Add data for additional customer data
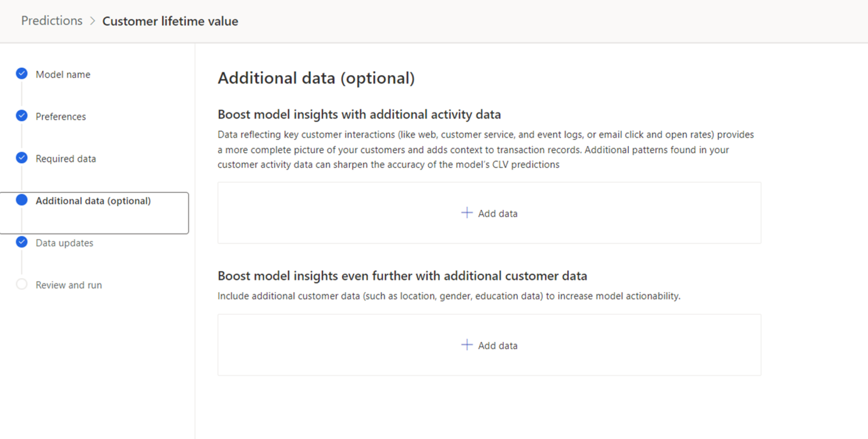Viewport: 868px width, 439px height. coord(489,345)
